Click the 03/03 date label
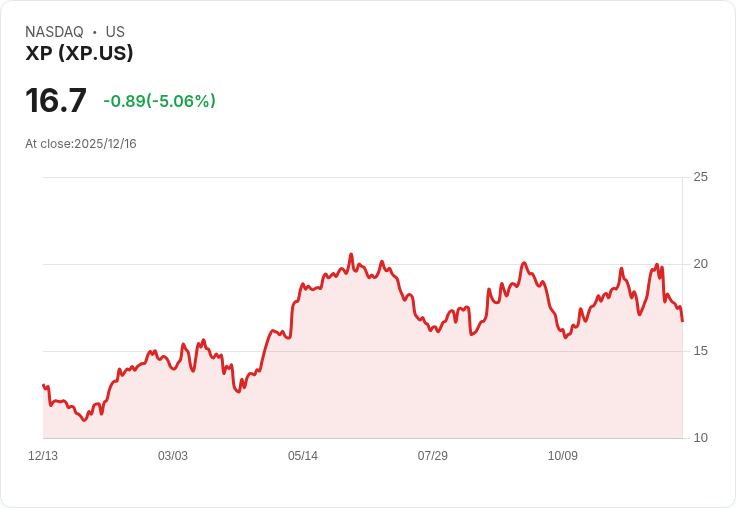Screen dimensions: 736x508 coord(173,456)
